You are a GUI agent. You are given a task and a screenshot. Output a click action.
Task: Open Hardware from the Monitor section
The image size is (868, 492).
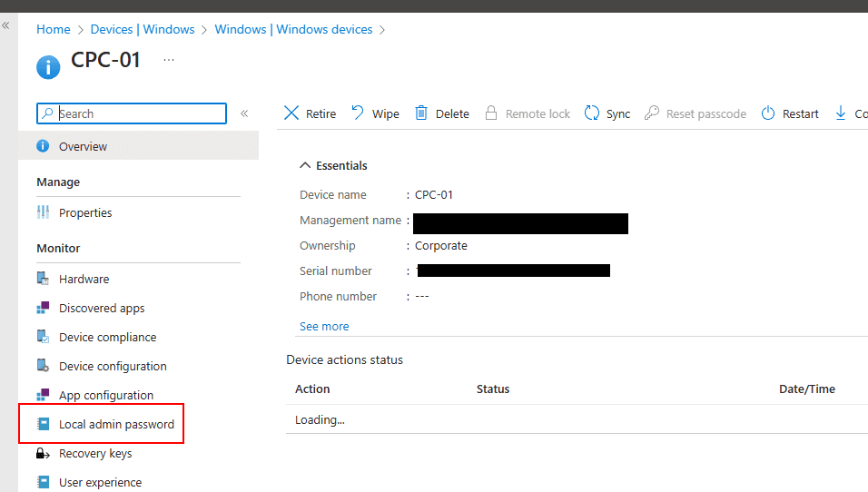(x=84, y=279)
